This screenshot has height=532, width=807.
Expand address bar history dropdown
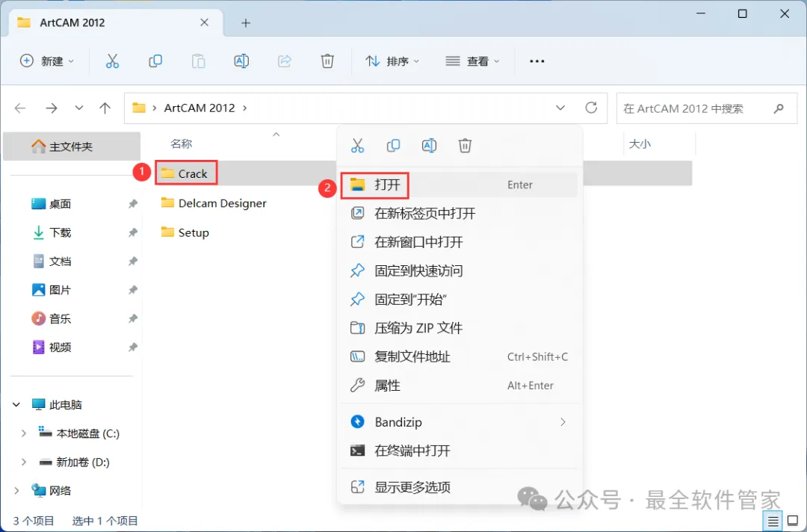click(560, 108)
